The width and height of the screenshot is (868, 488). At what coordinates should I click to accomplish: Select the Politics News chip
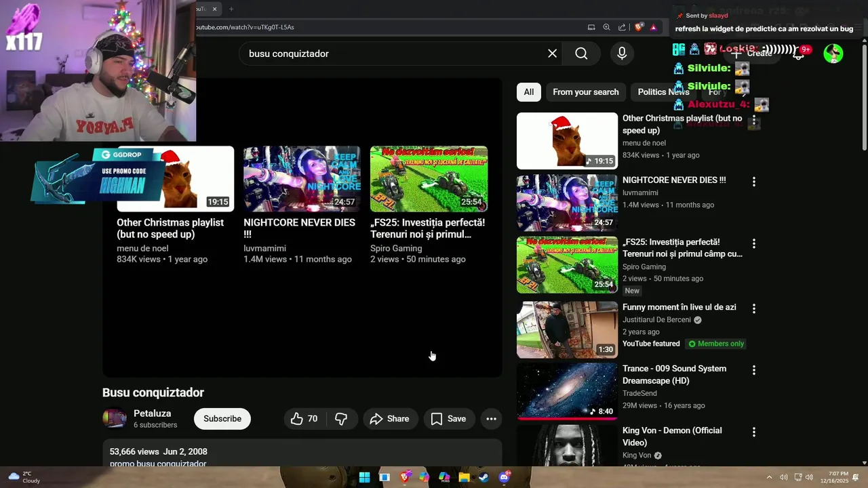[663, 92]
